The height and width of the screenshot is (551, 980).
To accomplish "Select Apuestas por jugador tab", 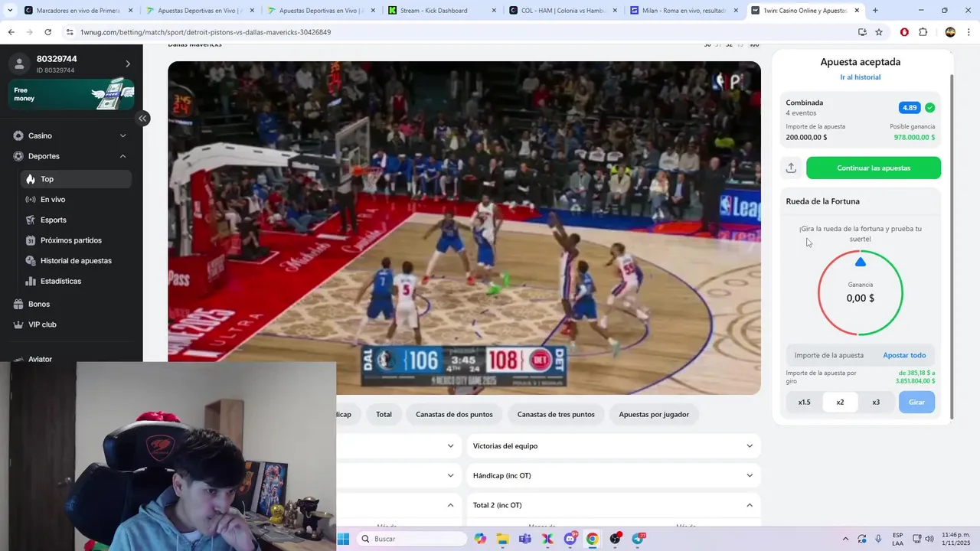I will pos(654,415).
